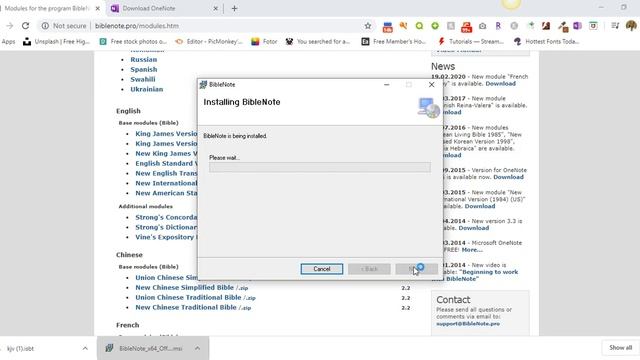Open the Hottest Fonts Today bookmark

[x=547, y=41]
